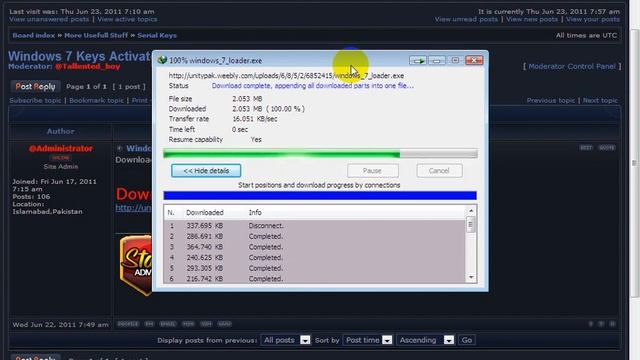The height and width of the screenshot is (360, 640).
Task: Open the More Usefull Stuff breadcrumb link
Action: [96, 36]
